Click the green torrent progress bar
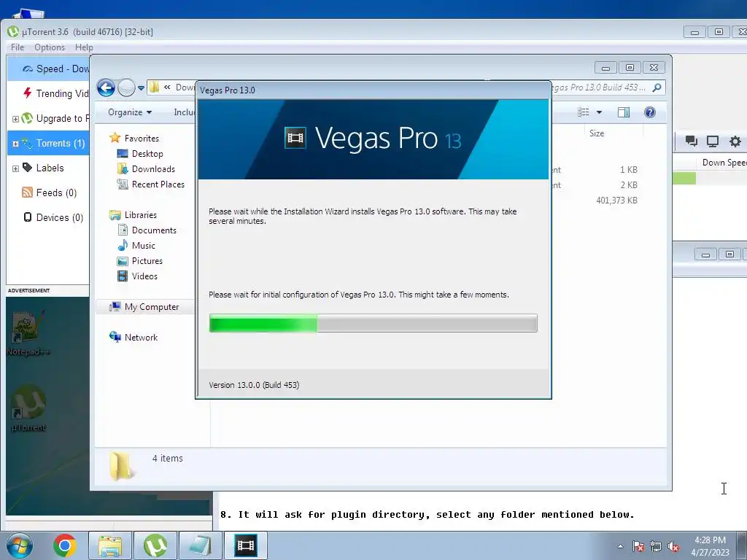The width and height of the screenshot is (747, 560). click(684, 179)
